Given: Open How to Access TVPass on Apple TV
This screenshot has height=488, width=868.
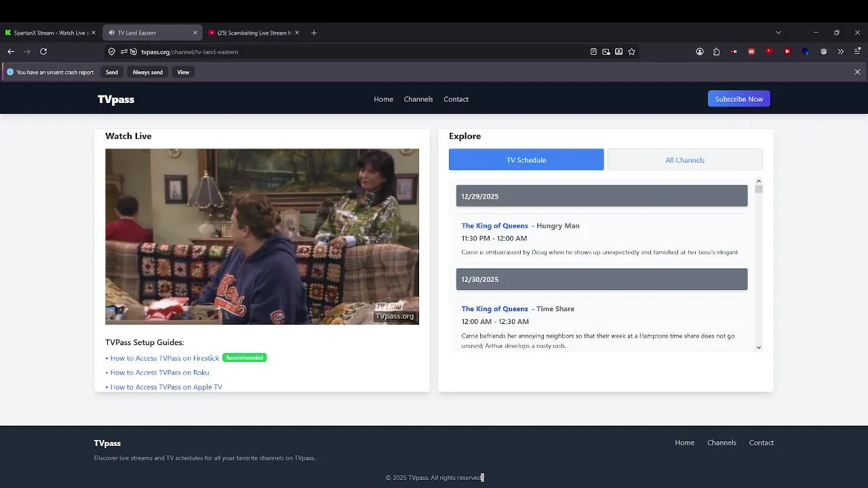Looking at the screenshot, I should pyautogui.click(x=166, y=387).
